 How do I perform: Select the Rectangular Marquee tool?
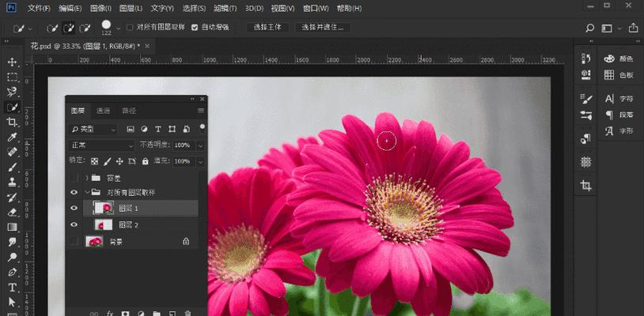[12, 77]
